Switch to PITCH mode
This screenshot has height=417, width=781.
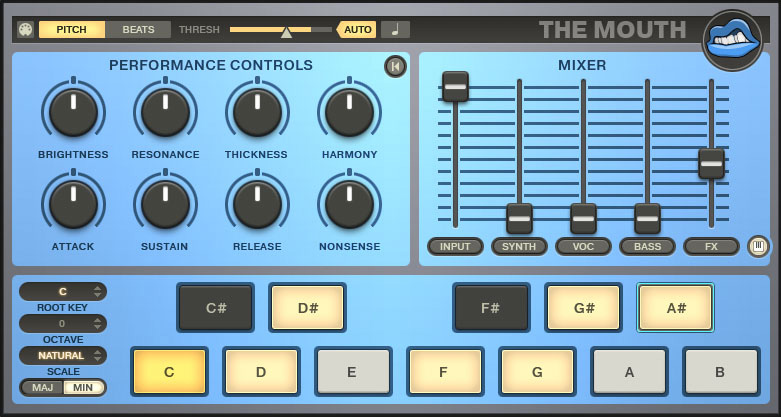(72, 30)
